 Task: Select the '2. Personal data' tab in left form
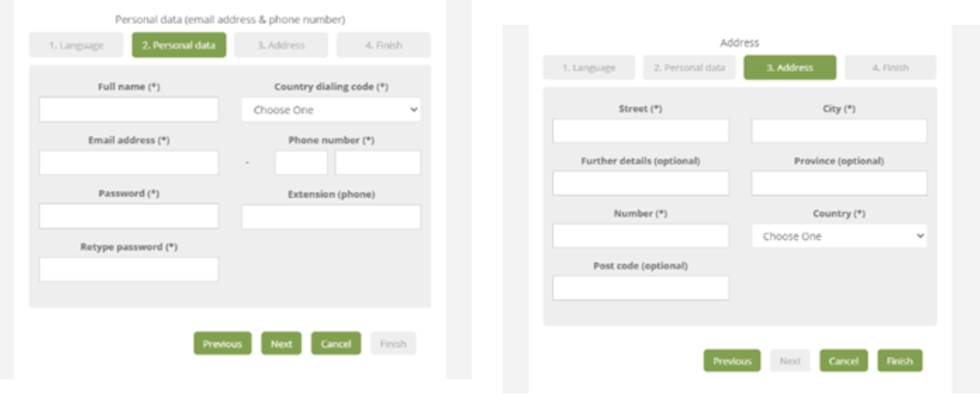pos(179,45)
